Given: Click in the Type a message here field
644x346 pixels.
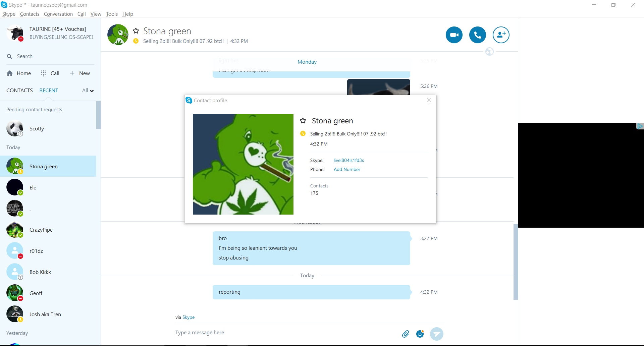Looking at the screenshot, I should click(x=285, y=333).
